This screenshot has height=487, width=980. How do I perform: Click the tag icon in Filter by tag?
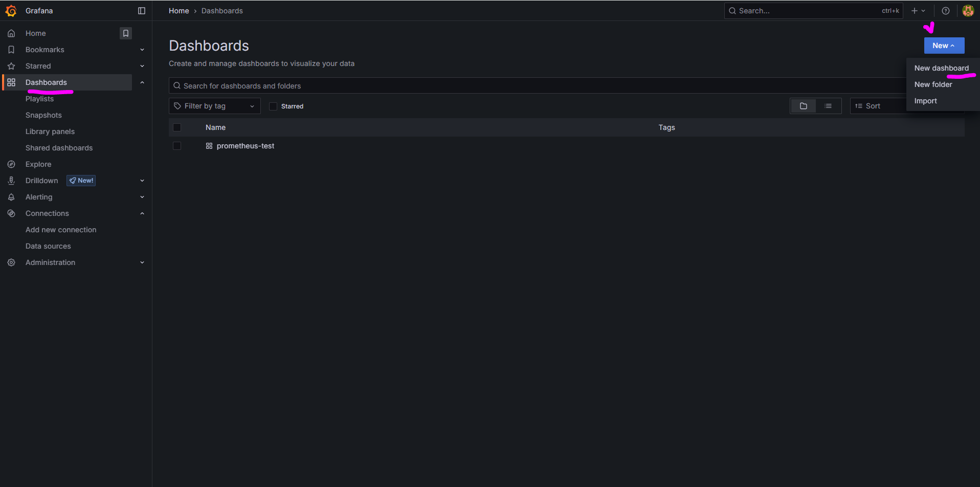(x=177, y=106)
